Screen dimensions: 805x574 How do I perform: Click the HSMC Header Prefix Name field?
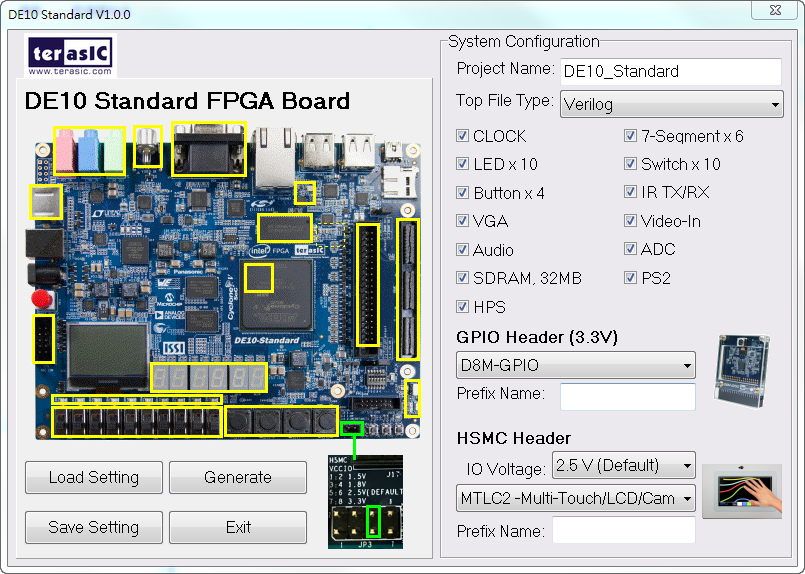(x=624, y=531)
